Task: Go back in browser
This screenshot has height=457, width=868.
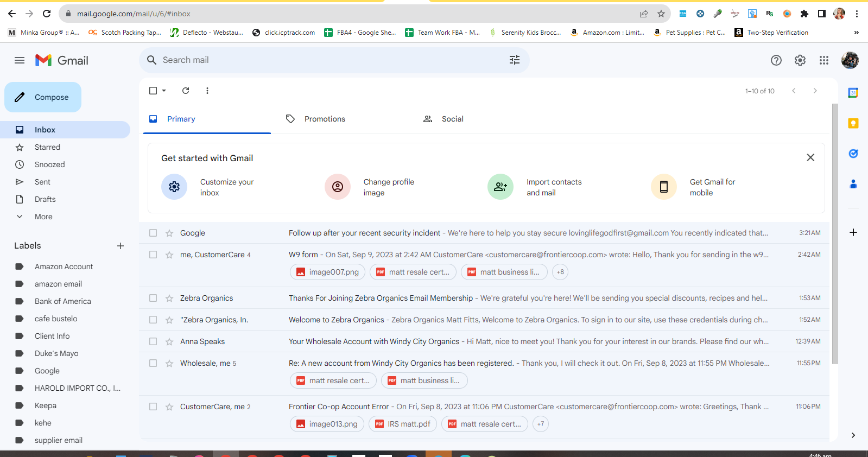Action: coord(12,14)
